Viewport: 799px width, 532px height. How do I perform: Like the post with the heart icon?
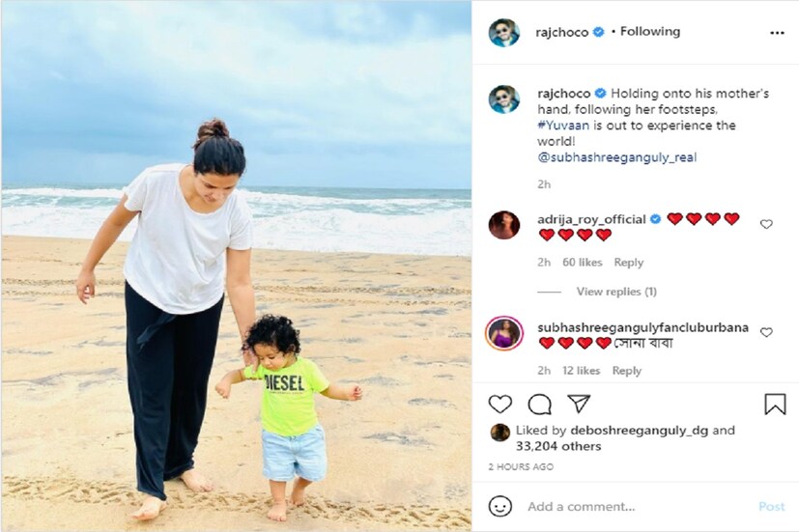[x=499, y=405]
